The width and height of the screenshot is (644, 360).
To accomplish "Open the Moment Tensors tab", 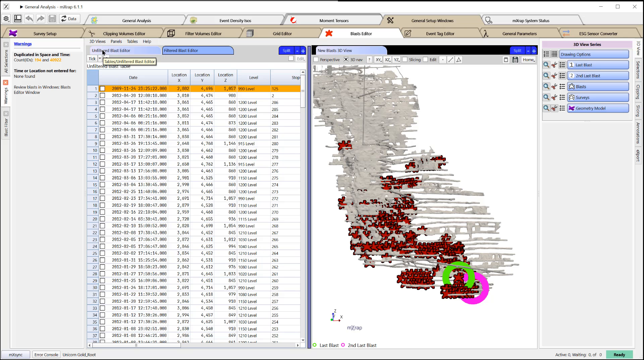I will (334, 21).
